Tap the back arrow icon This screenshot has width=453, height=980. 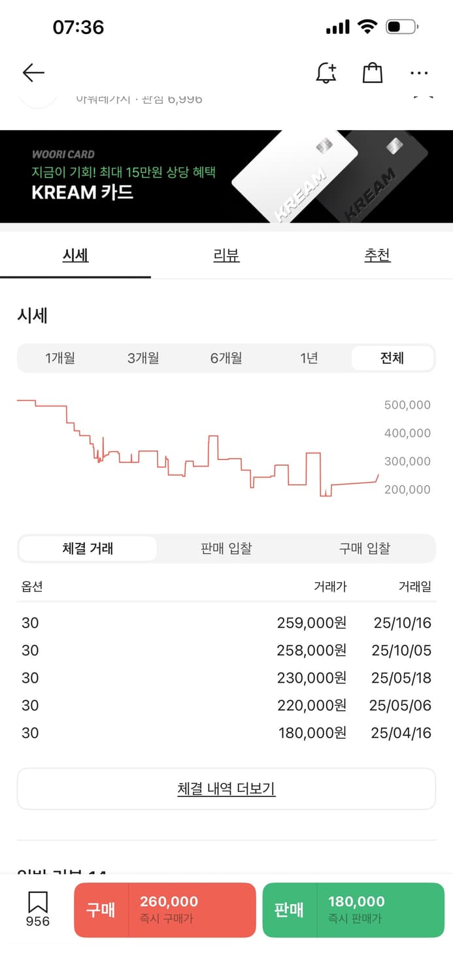pyautogui.click(x=33, y=73)
